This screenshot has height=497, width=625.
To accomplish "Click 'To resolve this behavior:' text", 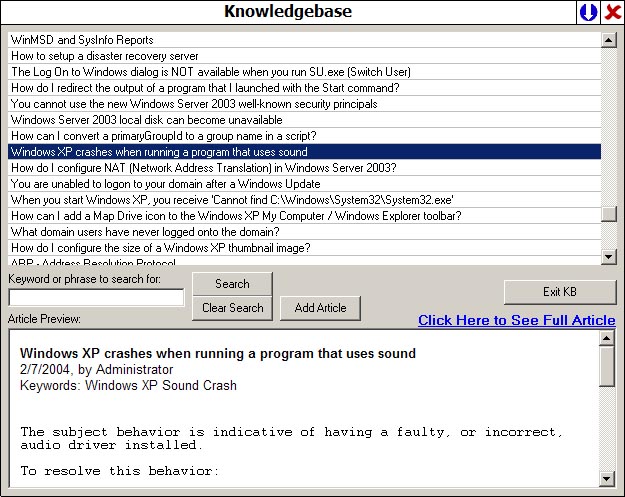I will tap(120, 471).
